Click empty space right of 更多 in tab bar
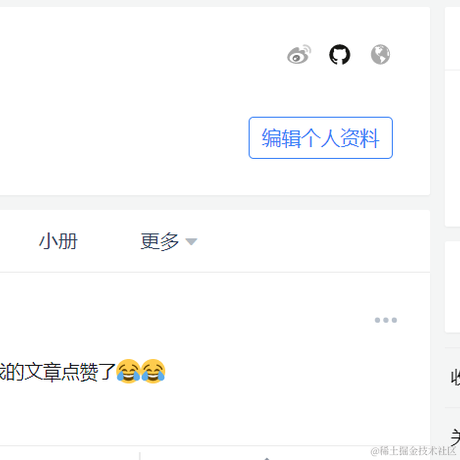 click(313, 241)
